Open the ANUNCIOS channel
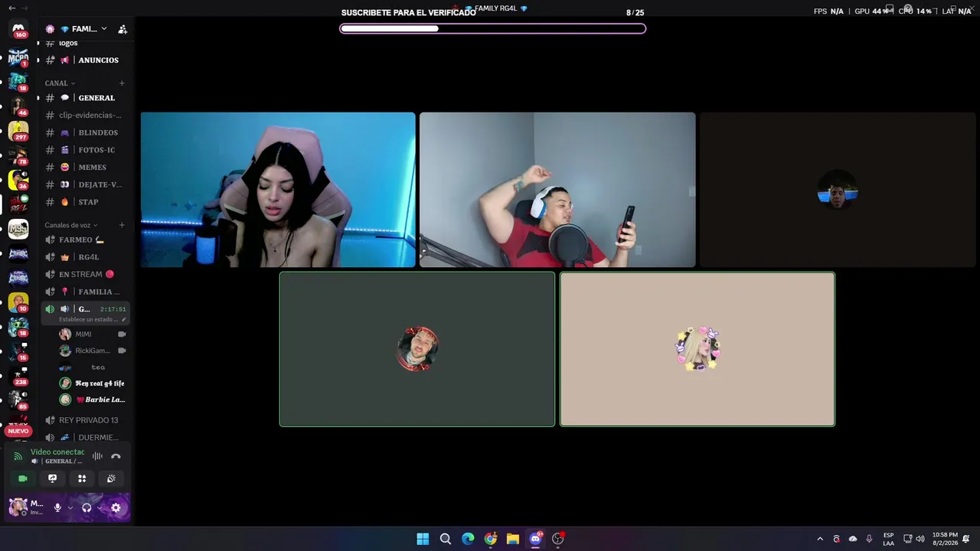This screenshot has width=980, height=551. pyautogui.click(x=85, y=60)
